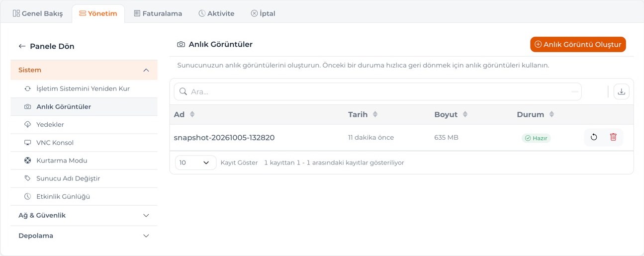Click the reinstall OS refresh icon

pyautogui.click(x=28, y=88)
